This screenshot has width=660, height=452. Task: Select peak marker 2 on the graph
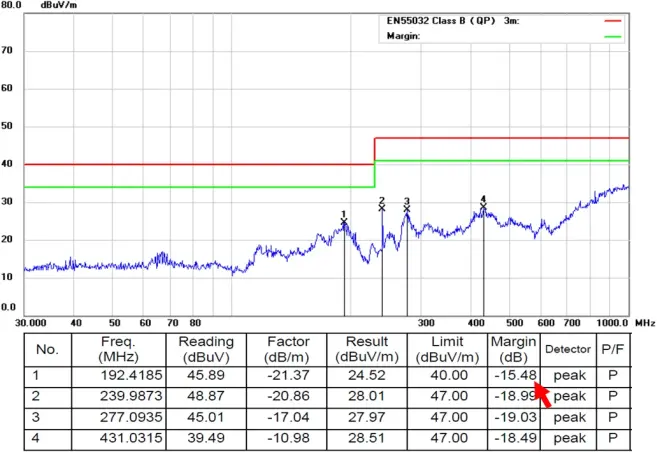click(x=382, y=207)
